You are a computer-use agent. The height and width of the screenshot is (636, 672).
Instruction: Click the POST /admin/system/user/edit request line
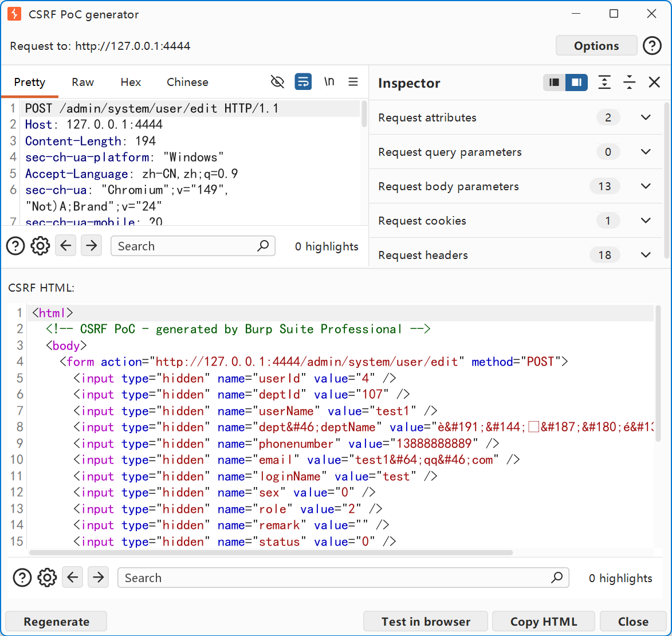(152, 108)
